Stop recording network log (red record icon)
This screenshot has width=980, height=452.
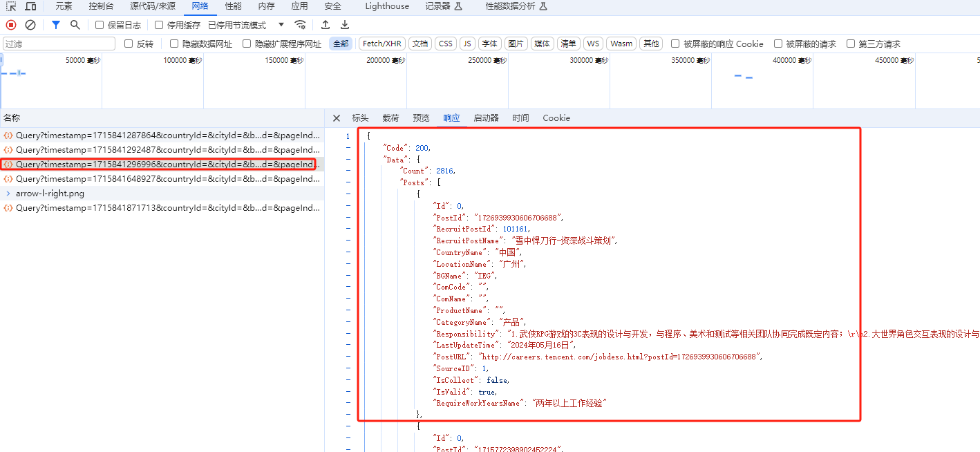coord(11,25)
